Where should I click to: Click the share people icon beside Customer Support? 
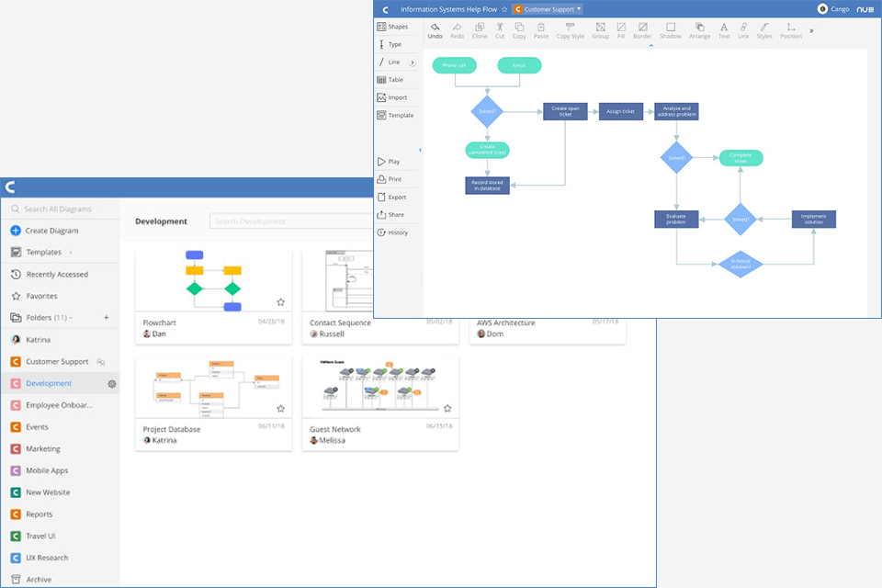(101, 362)
